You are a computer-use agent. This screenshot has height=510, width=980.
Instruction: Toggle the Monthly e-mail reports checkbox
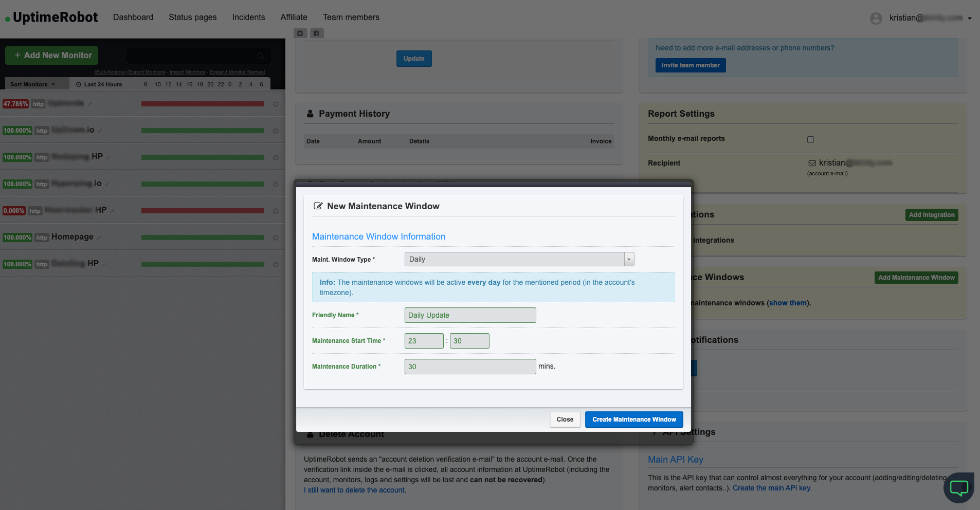tap(810, 139)
